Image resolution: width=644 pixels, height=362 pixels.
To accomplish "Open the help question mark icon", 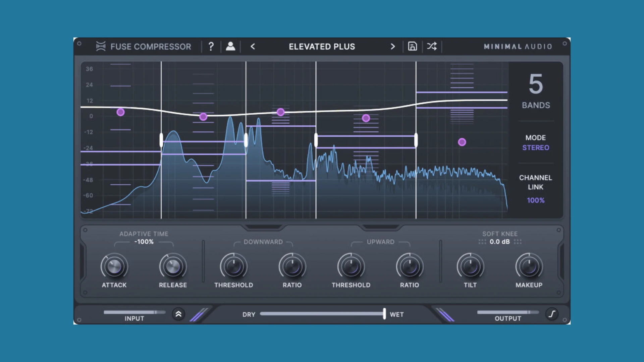I will tap(211, 47).
